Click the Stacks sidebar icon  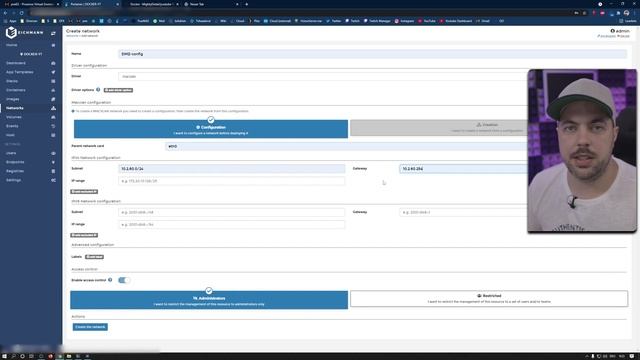(x=53, y=81)
